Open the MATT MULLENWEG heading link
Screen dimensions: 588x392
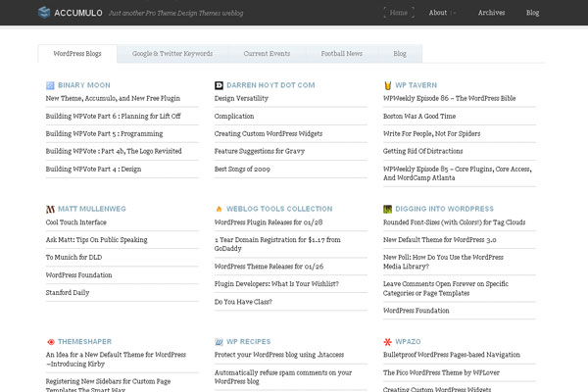point(92,209)
